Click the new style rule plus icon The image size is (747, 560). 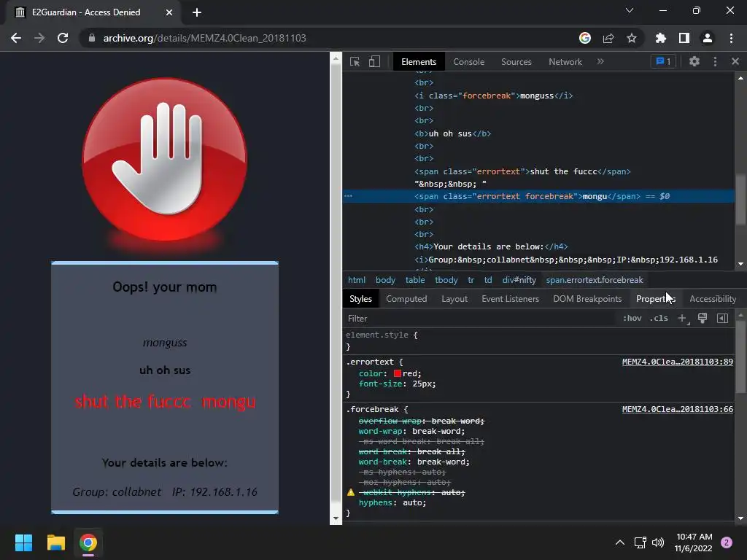(682, 318)
